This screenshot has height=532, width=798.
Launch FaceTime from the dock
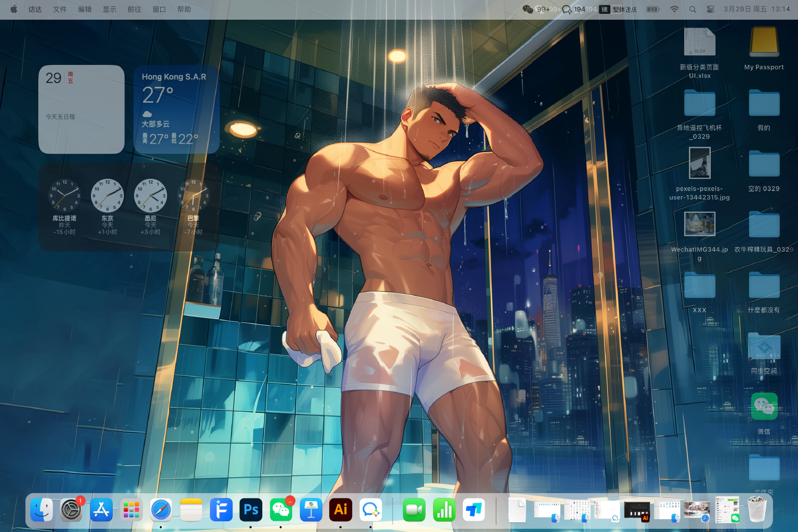coord(414,510)
